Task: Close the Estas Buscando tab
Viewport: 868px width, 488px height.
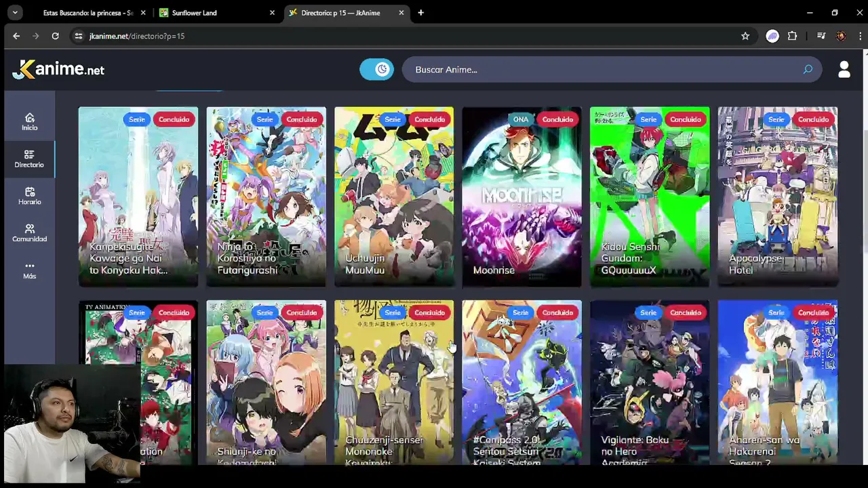Action: pyautogui.click(x=142, y=13)
